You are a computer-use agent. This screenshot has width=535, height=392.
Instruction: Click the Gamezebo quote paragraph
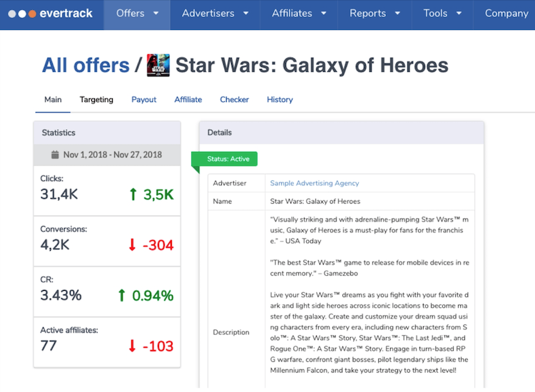point(370,268)
